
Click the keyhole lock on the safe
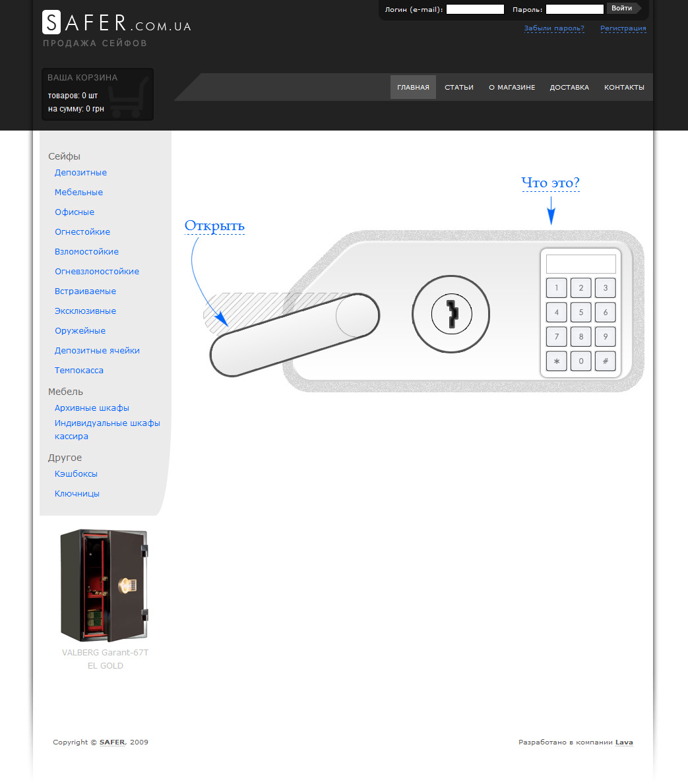tap(451, 314)
